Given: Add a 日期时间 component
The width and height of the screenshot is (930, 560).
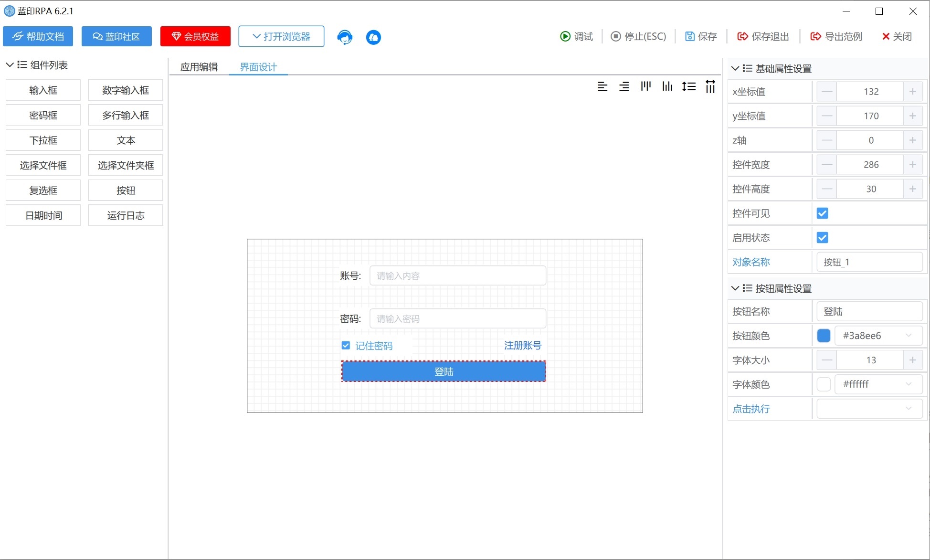Looking at the screenshot, I should pyautogui.click(x=43, y=215).
